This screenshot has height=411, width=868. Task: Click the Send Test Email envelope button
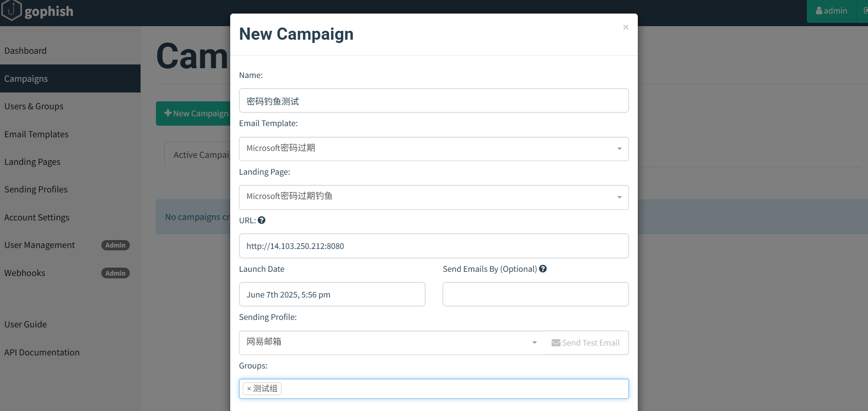586,343
